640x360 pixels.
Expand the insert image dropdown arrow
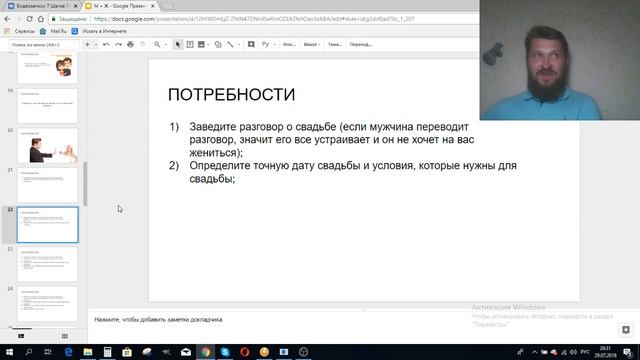pyautogui.click(x=209, y=44)
